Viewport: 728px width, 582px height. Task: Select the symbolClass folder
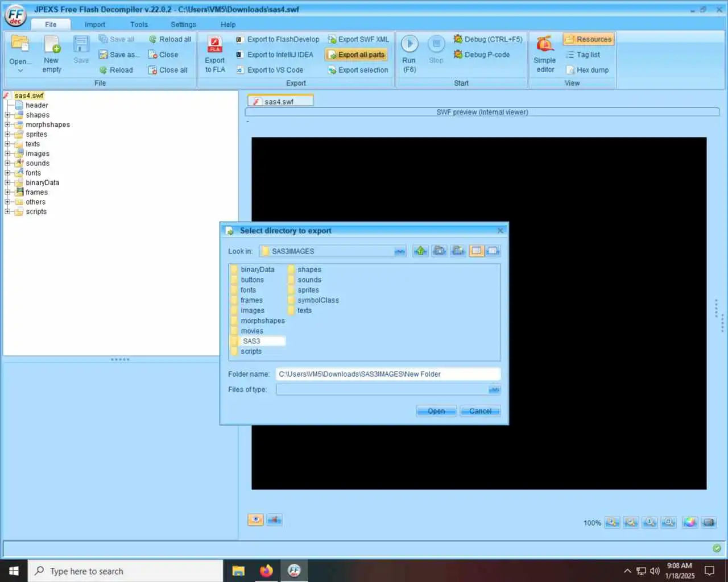click(313, 300)
